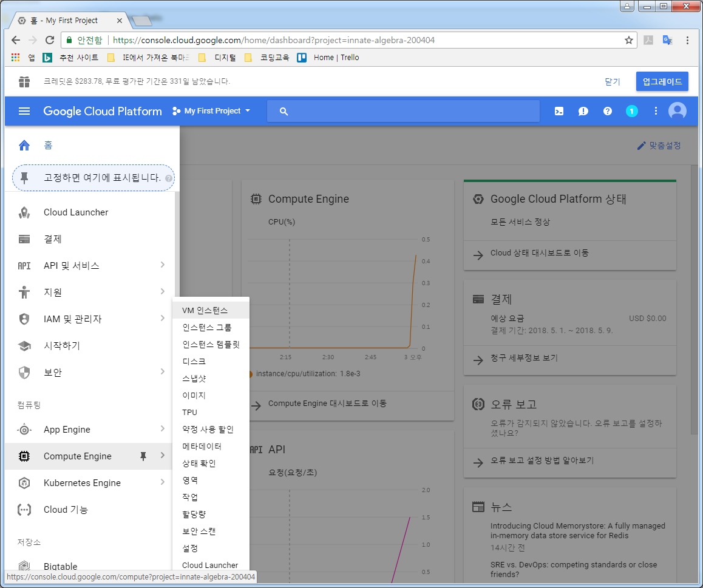Select 약정 사용 할인 in submenu

(211, 430)
